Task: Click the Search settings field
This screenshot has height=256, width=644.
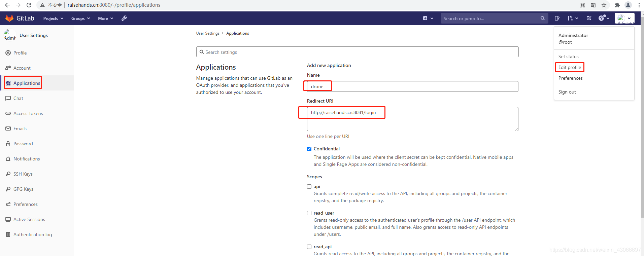Action: [357, 52]
